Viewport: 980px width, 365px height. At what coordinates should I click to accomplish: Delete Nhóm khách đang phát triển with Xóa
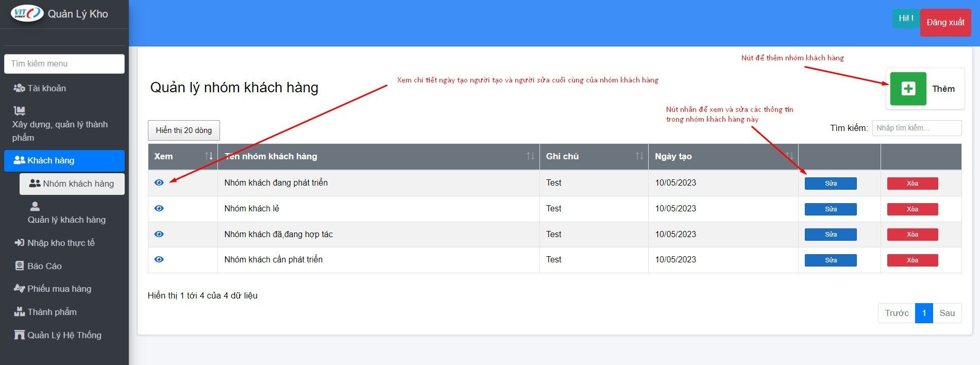tap(913, 184)
